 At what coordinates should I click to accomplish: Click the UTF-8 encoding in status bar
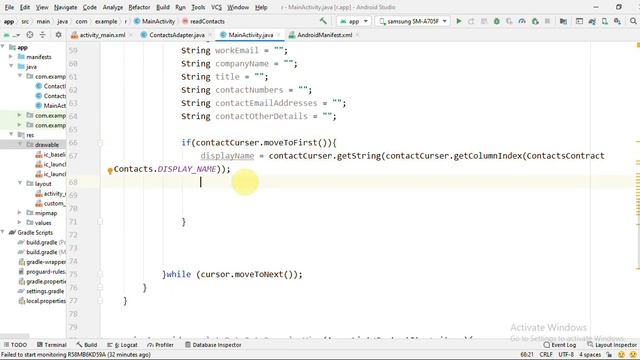pos(566,354)
